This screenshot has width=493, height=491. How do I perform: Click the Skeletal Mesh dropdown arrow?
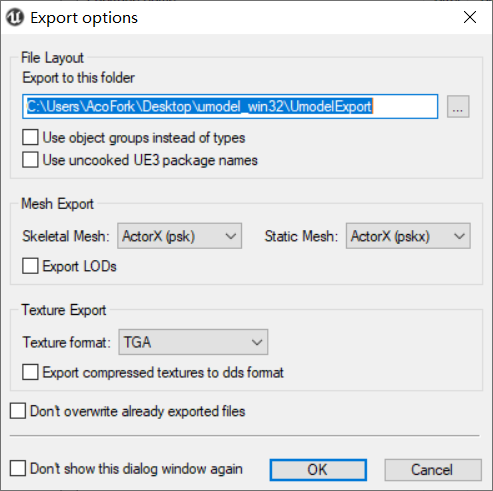(231, 236)
